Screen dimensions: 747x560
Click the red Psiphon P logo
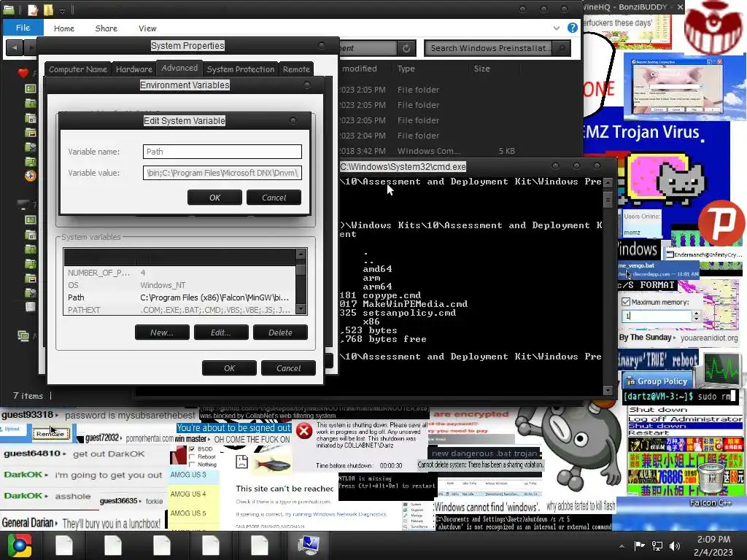pyautogui.click(x=723, y=223)
